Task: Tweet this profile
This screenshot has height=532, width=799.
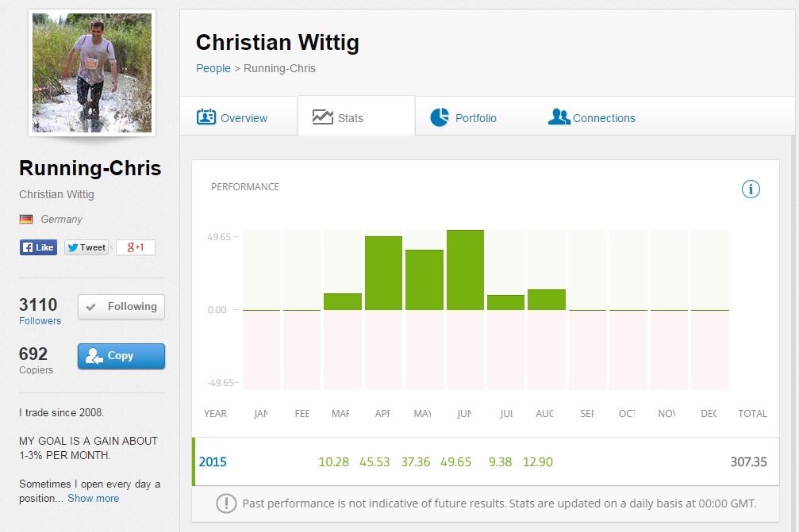Action: [x=86, y=247]
